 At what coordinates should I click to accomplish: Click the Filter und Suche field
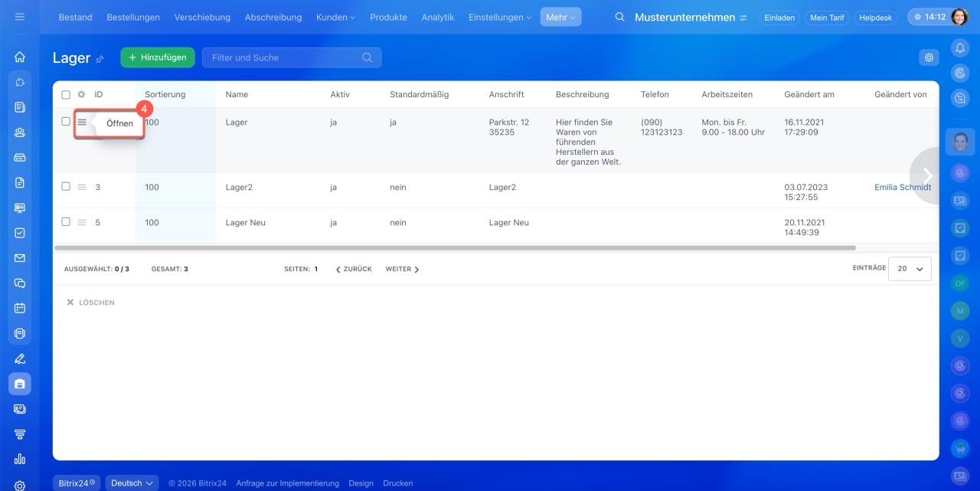283,57
